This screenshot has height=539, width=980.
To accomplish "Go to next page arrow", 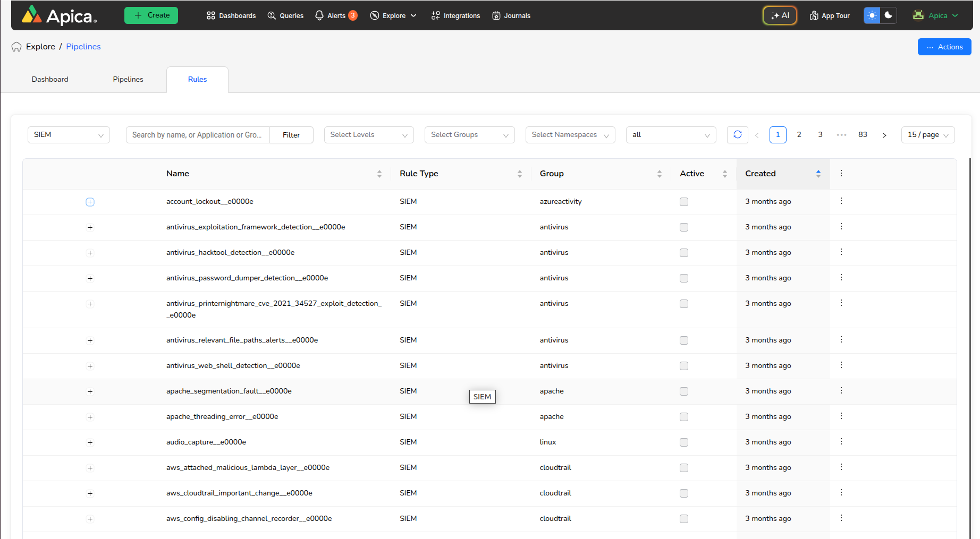I will tap(884, 135).
